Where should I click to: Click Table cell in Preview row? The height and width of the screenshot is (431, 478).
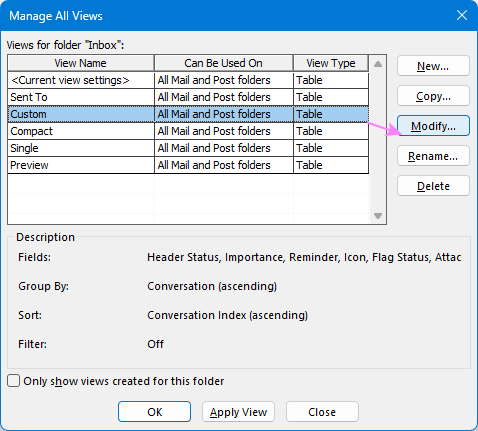(x=331, y=165)
